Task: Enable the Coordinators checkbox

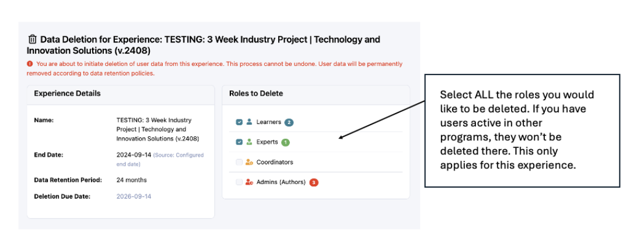Action: coord(239,162)
